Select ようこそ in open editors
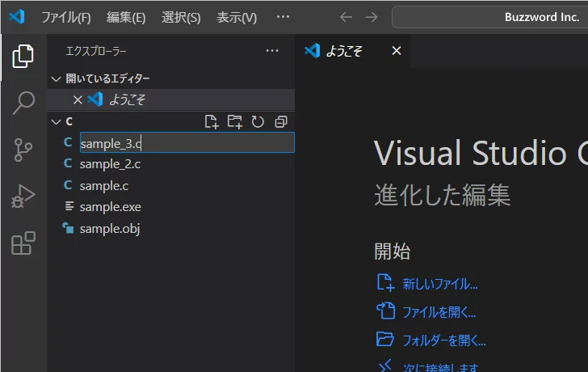 pyautogui.click(x=171, y=99)
